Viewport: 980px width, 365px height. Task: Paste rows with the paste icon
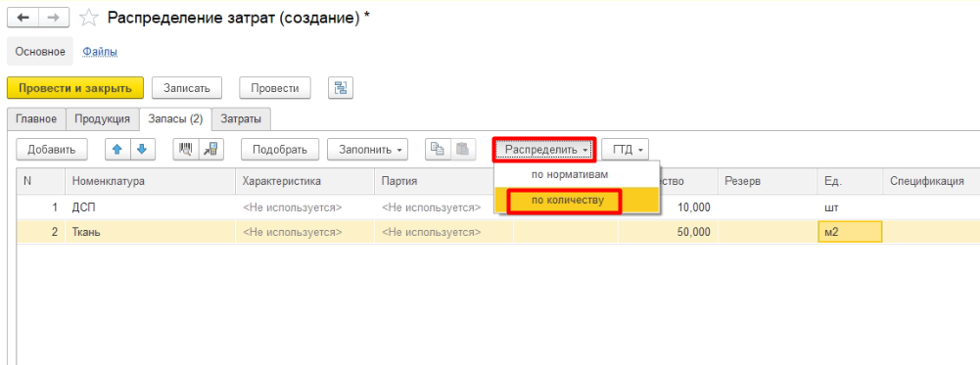coord(462,150)
